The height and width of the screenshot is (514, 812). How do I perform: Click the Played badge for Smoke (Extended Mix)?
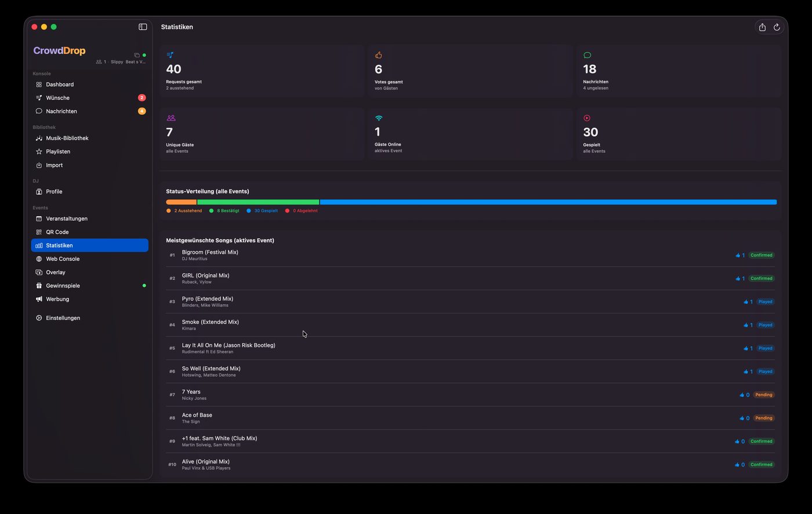tap(765, 325)
